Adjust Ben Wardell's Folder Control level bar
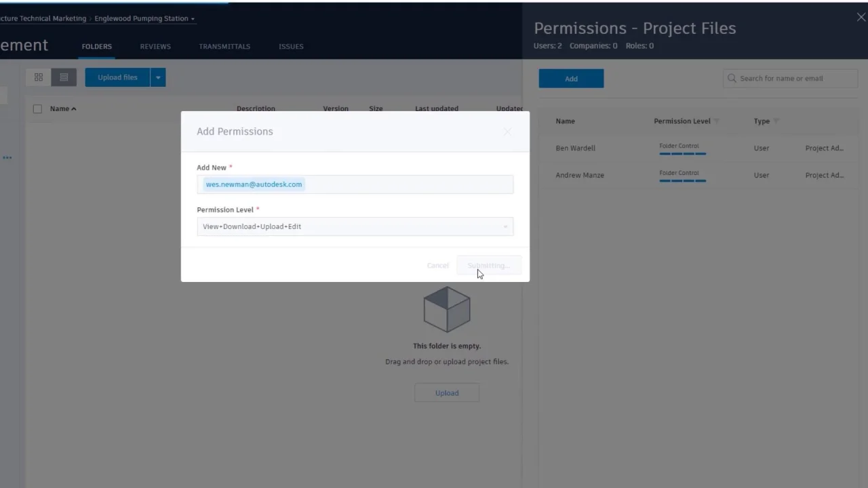The image size is (868, 488). click(x=682, y=154)
